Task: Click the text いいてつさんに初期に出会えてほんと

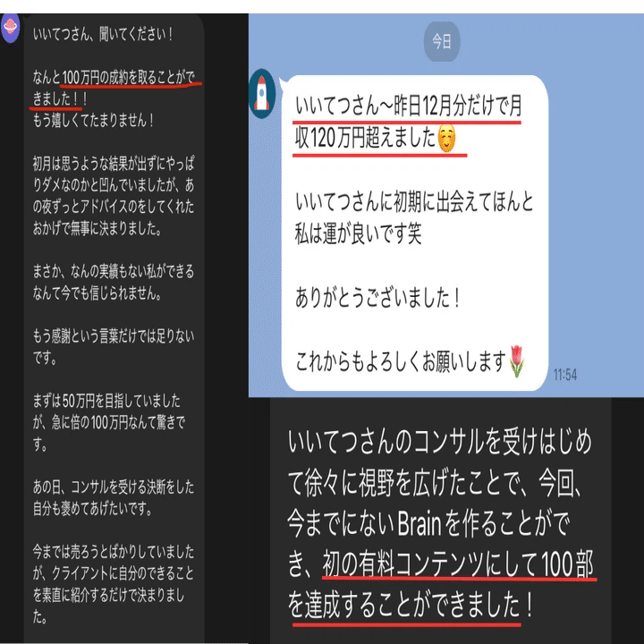Action: (x=414, y=202)
